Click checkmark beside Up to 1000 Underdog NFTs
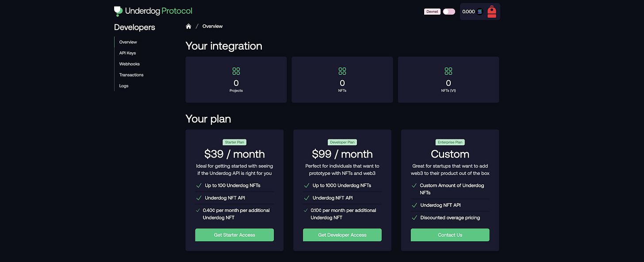 pyautogui.click(x=306, y=186)
